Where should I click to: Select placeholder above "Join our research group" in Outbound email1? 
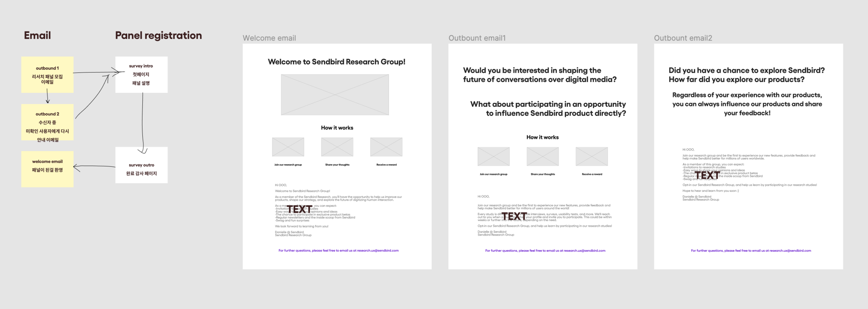point(494,156)
